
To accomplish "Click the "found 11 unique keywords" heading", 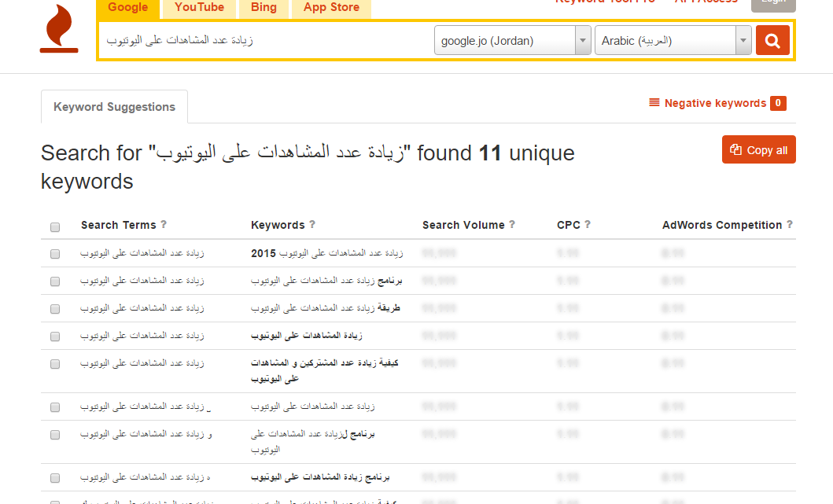I will [x=308, y=167].
